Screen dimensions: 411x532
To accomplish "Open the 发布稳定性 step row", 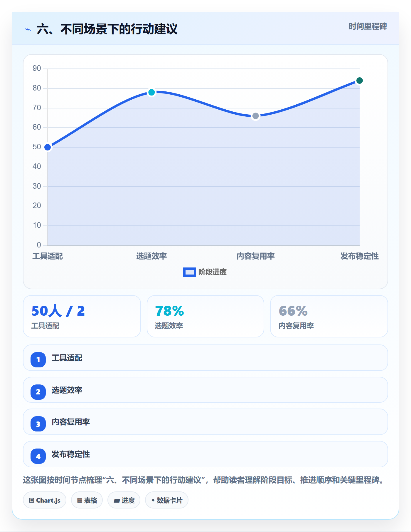I will tap(206, 454).
